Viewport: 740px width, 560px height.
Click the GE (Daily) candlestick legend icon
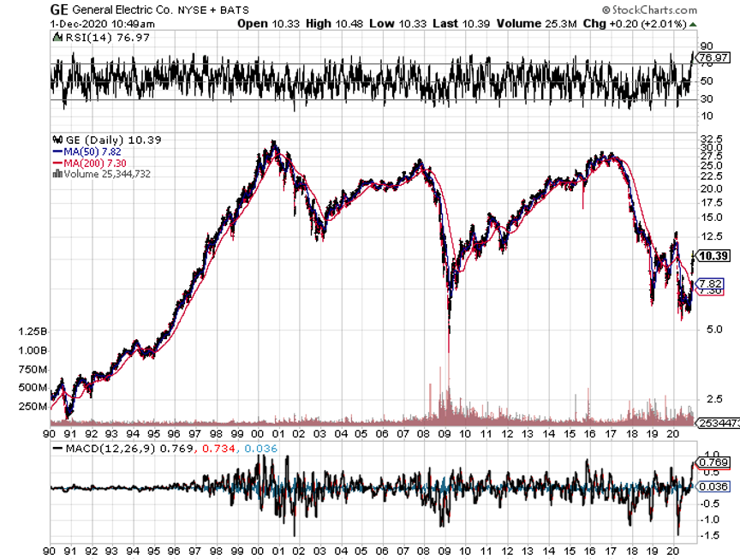pos(57,140)
